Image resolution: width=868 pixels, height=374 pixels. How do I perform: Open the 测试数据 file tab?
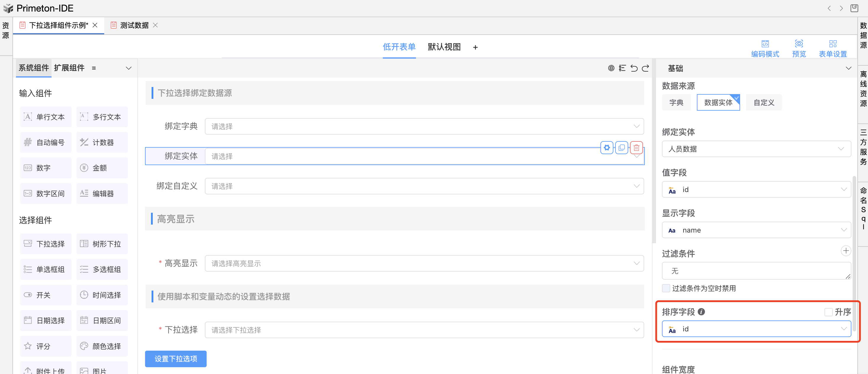134,25
